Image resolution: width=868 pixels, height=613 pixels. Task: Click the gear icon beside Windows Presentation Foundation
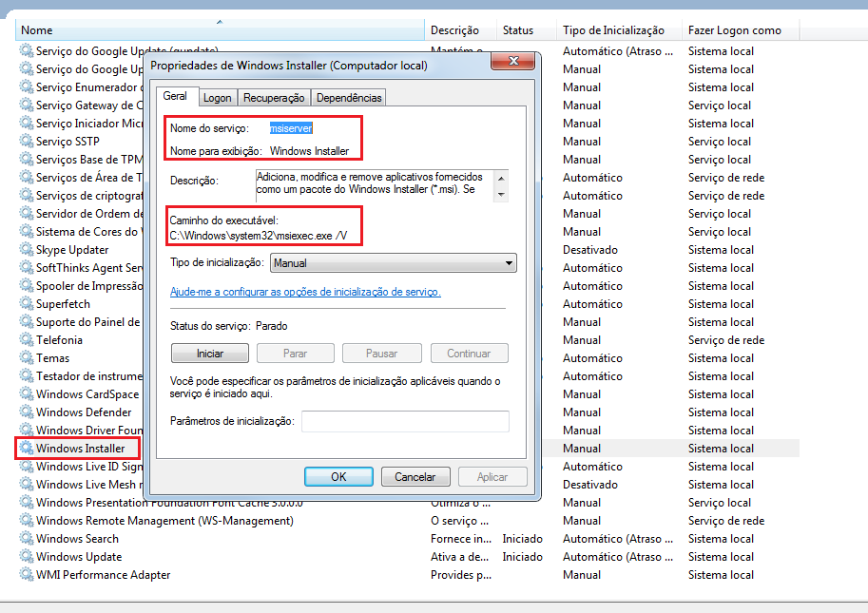[x=26, y=503]
